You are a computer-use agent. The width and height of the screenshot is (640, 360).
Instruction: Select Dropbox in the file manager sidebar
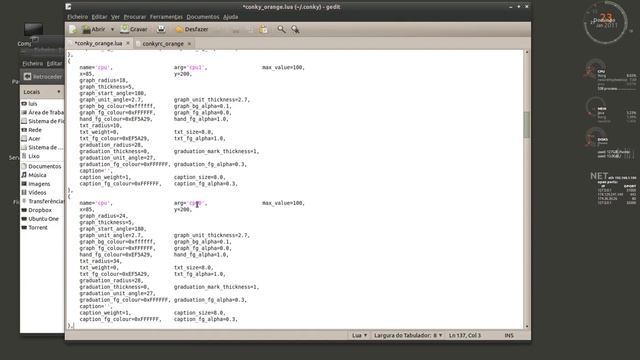point(36,210)
